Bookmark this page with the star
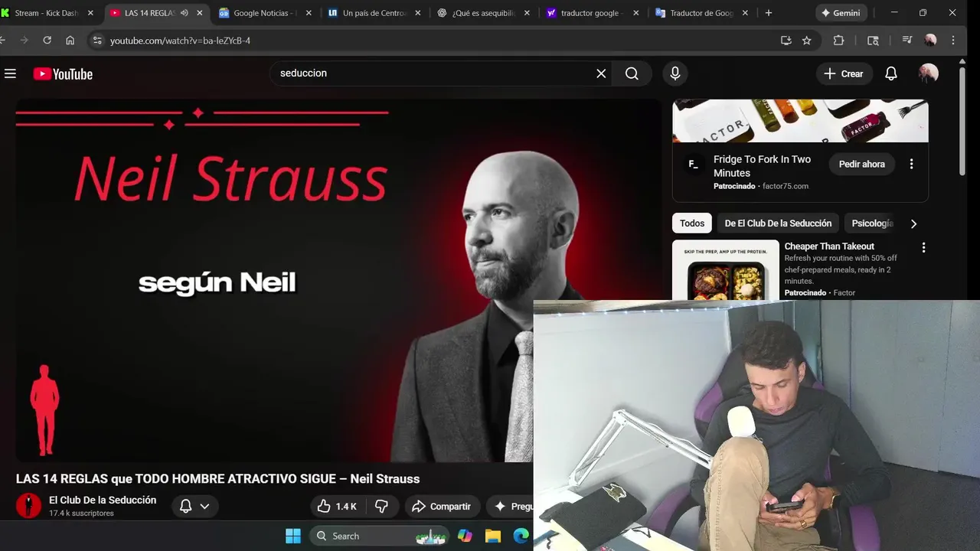Screen dimensions: 980x551 [806, 41]
